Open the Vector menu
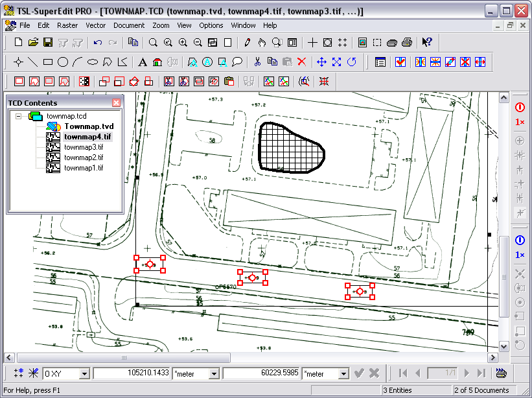532x398 pixels. click(x=96, y=25)
